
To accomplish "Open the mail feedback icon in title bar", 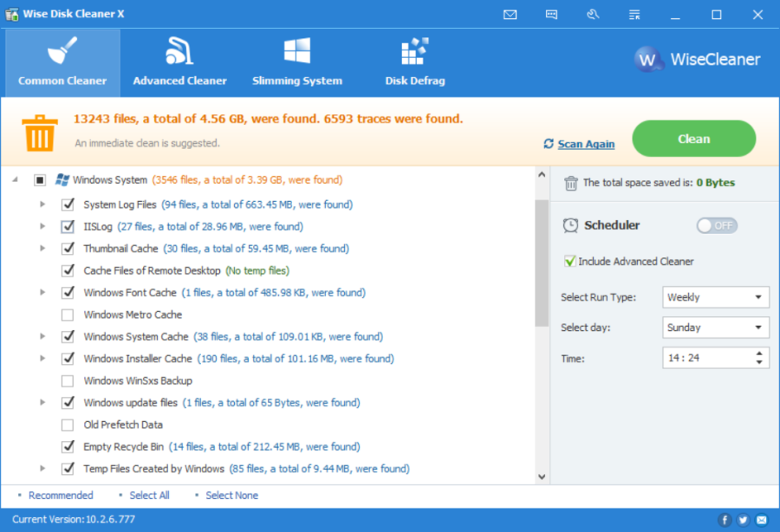I will 510,15.
